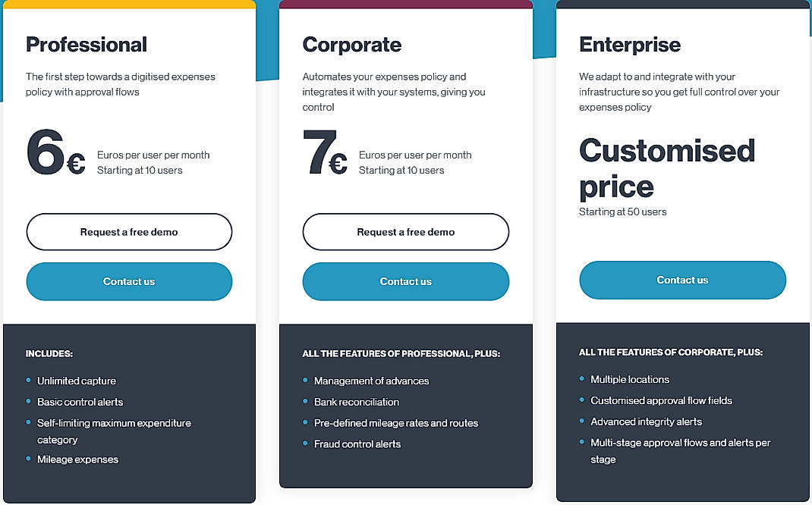This screenshot has height=505, width=812.
Task: Select the Enterprise plan heading
Action: pyautogui.click(x=629, y=45)
